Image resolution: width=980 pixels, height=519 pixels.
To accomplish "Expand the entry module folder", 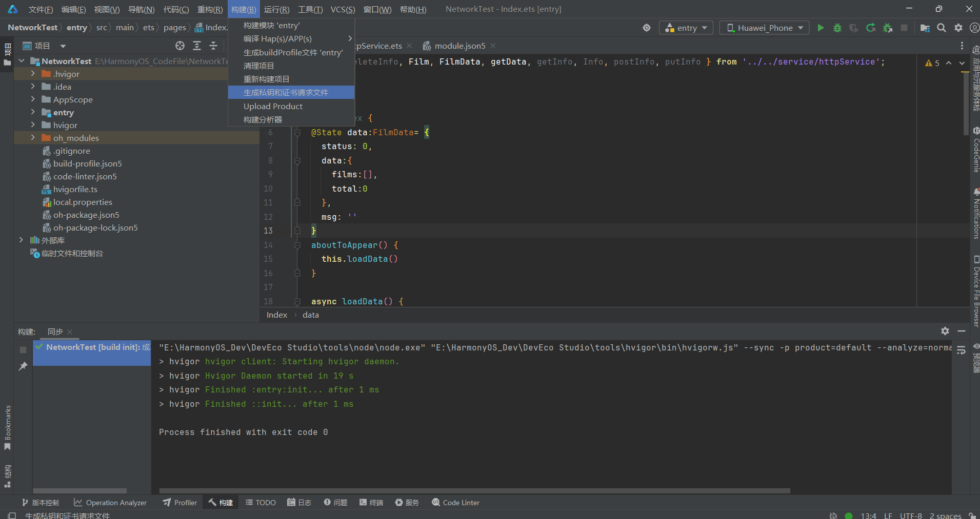I will (x=33, y=112).
